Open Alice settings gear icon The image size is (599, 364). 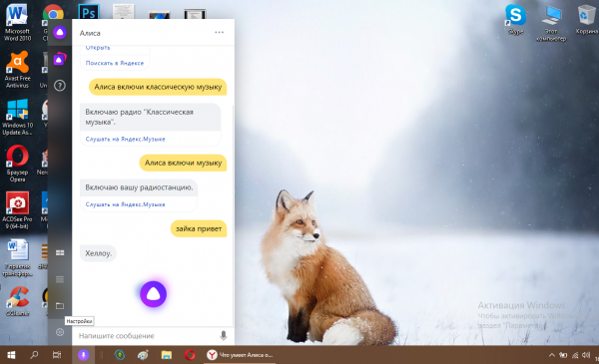click(x=60, y=332)
